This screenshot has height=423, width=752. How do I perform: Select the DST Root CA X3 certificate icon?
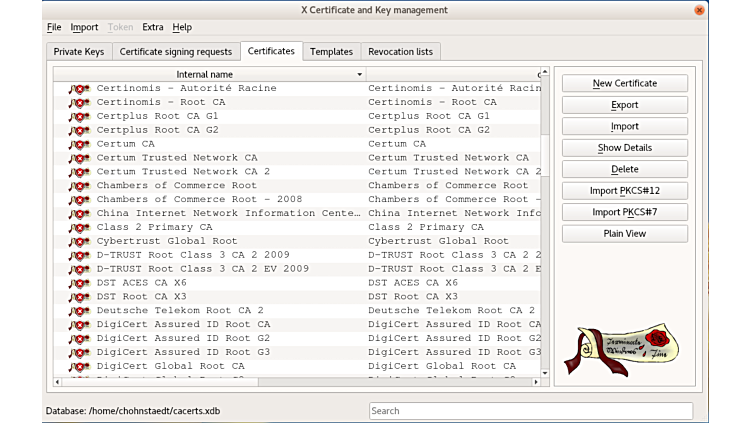[x=79, y=297]
